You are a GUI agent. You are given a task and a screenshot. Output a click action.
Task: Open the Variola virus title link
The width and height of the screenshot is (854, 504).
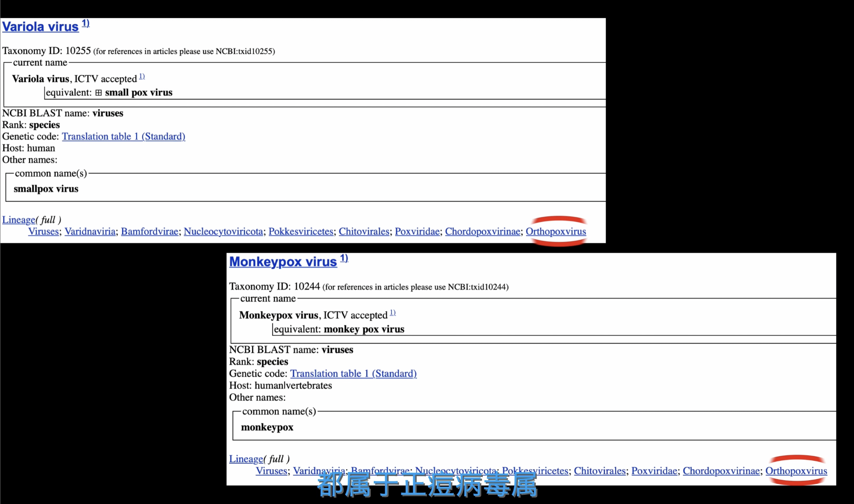pos(40,27)
